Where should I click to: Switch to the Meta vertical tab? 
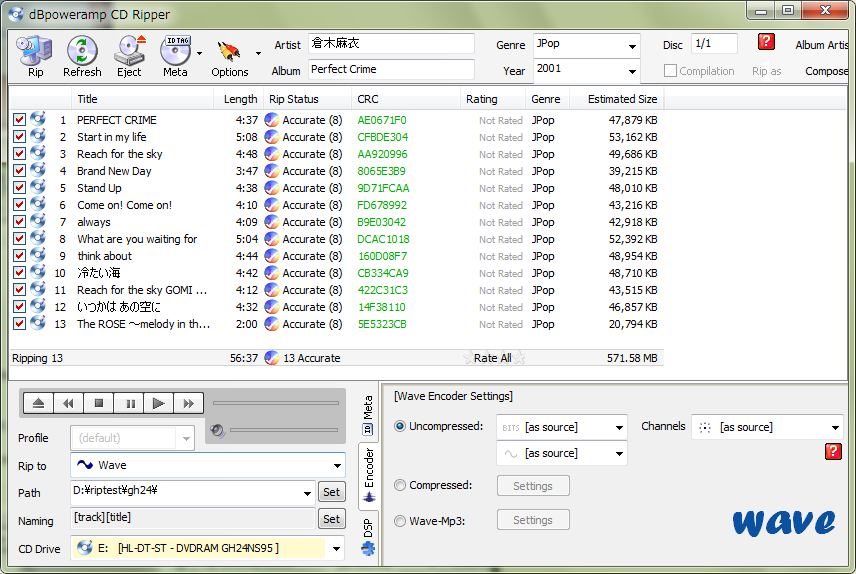point(368,415)
